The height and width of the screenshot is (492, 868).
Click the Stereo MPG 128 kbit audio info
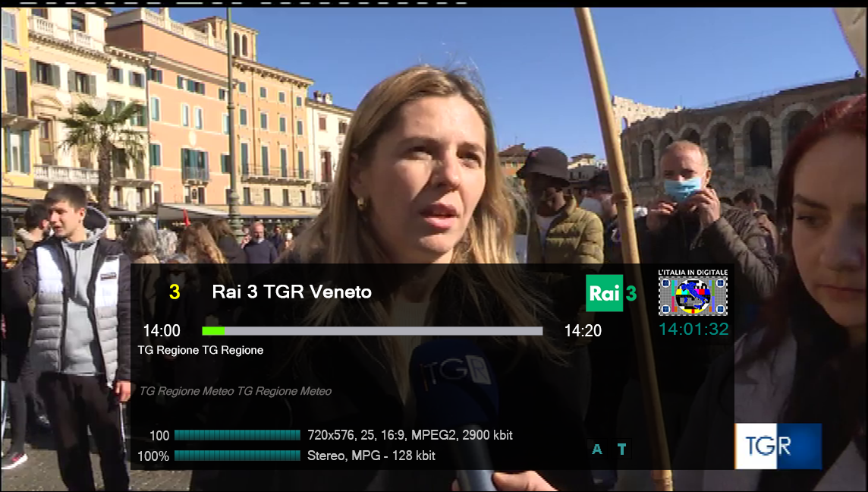[371, 456]
